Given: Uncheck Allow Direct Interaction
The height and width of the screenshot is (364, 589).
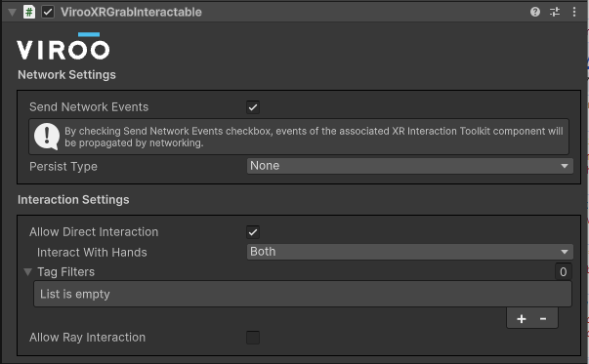Looking at the screenshot, I should 253,232.
